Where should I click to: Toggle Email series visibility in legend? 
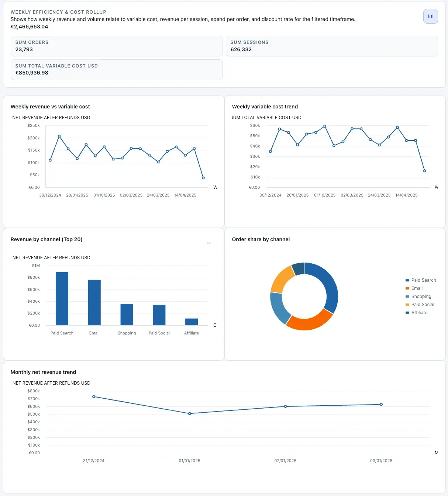coord(417,288)
